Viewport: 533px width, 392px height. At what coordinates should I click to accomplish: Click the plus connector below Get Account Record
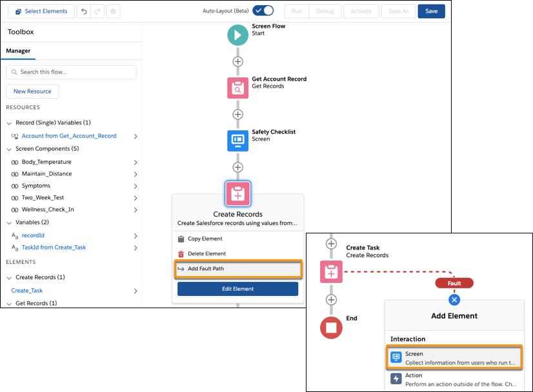[x=237, y=113]
